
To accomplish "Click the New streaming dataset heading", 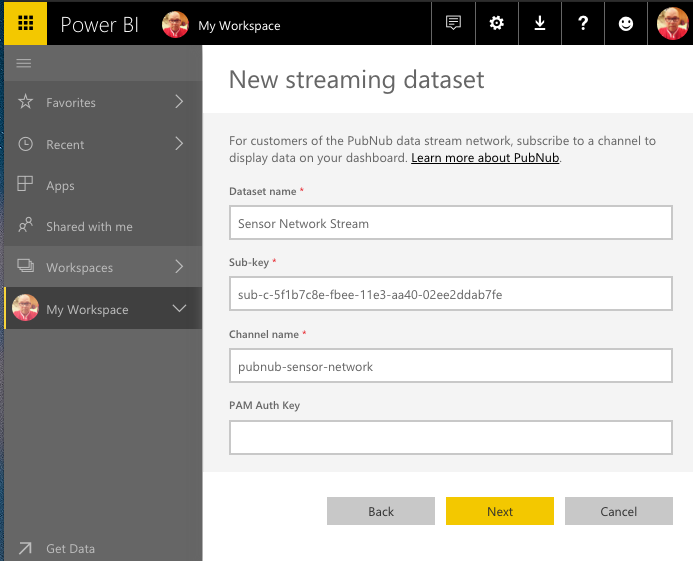I will tap(356, 80).
